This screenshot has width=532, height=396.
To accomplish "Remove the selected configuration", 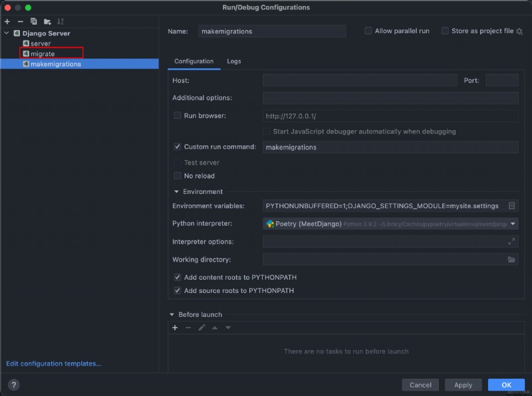I will (21, 22).
